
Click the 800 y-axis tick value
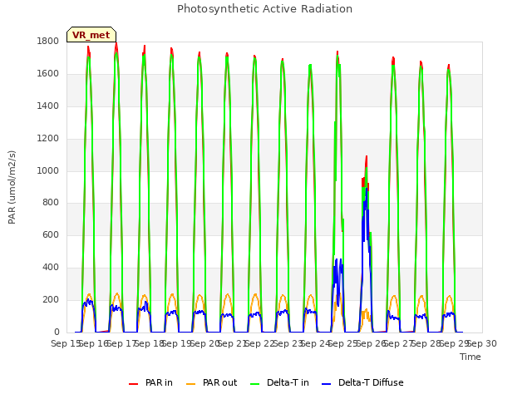51,203
